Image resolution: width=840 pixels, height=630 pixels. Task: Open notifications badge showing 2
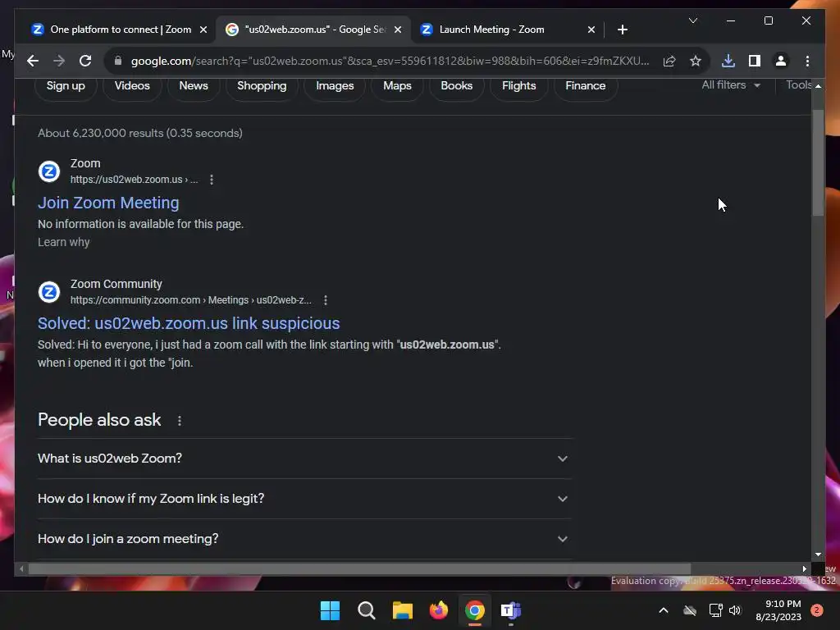coord(817,610)
